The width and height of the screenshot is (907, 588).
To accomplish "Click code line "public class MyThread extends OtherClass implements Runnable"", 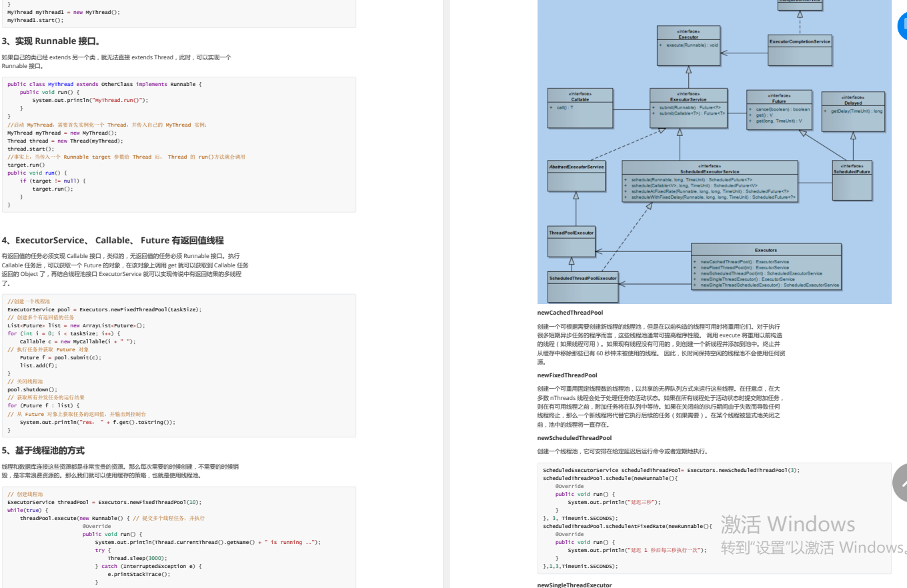I will pyautogui.click(x=105, y=85).
